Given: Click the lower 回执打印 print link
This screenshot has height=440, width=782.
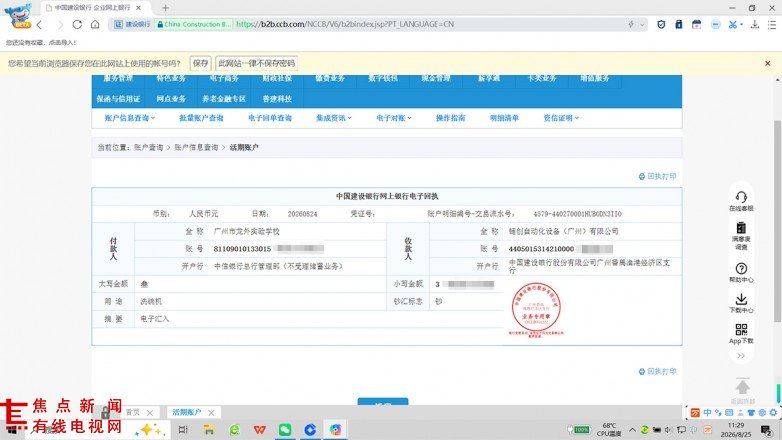Looking at the screenshot, I should click(x=657, y=372).
